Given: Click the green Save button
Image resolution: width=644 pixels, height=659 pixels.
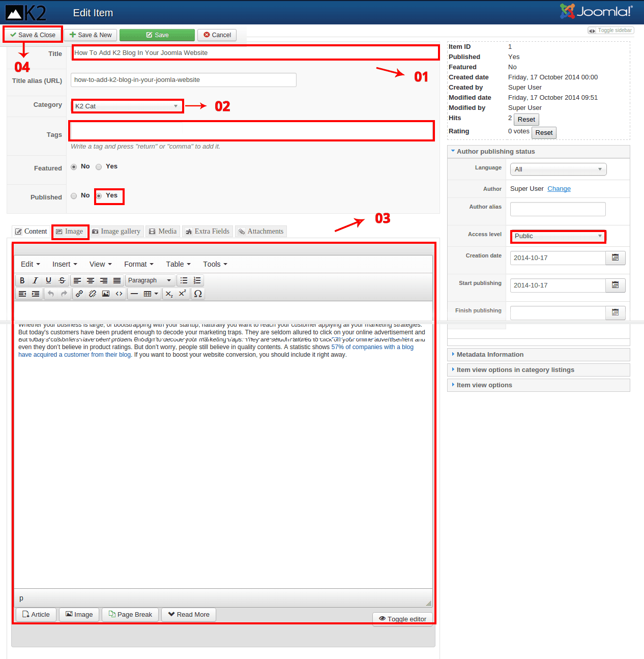Looking at the screenshot, I should tap(157, 35).
